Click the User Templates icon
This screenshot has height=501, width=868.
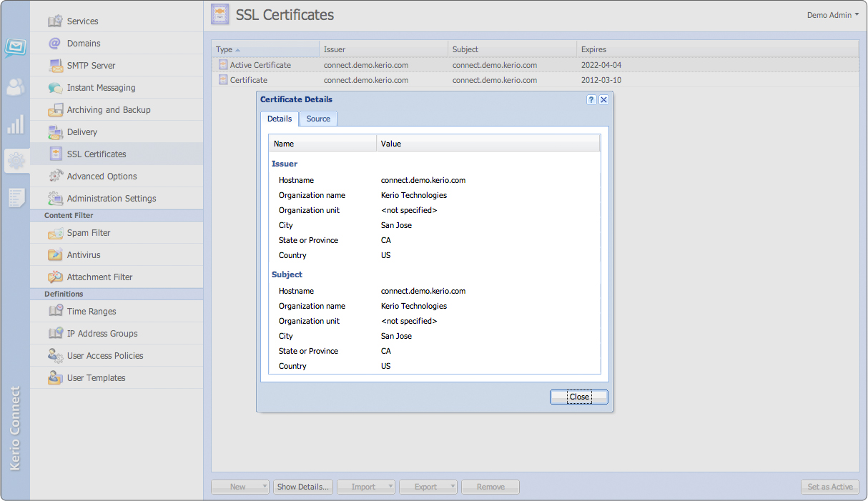click(55, 378)
